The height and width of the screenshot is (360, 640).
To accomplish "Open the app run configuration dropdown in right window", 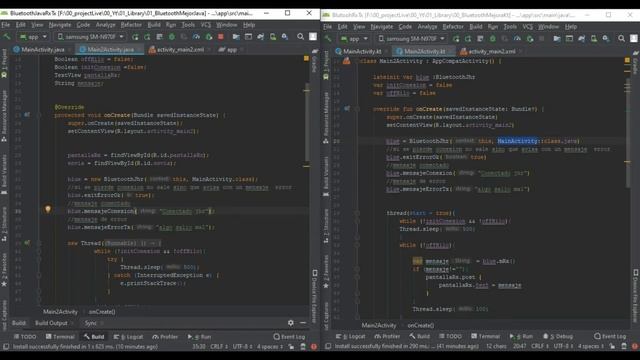I will pyautogui.click(x=354, y=38).
